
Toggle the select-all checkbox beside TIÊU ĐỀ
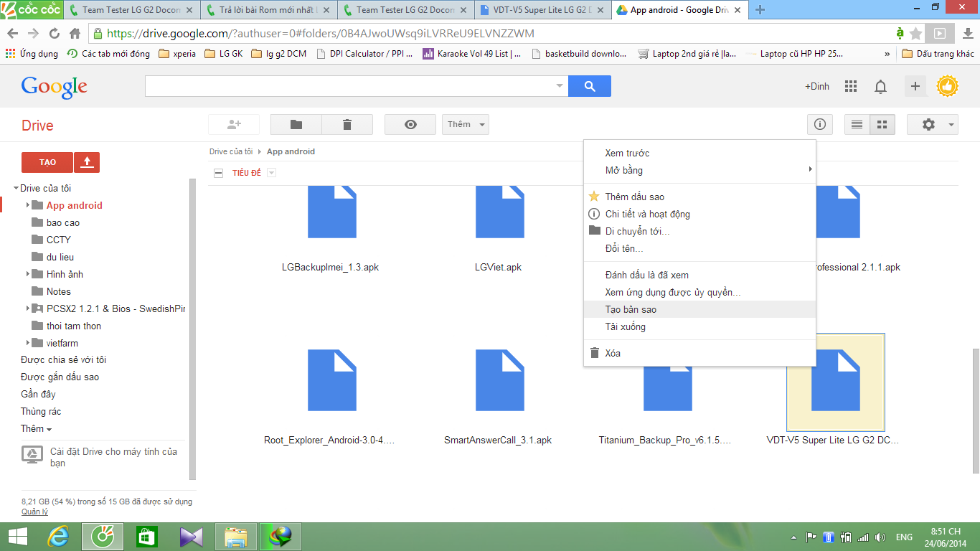click(219, 173)
